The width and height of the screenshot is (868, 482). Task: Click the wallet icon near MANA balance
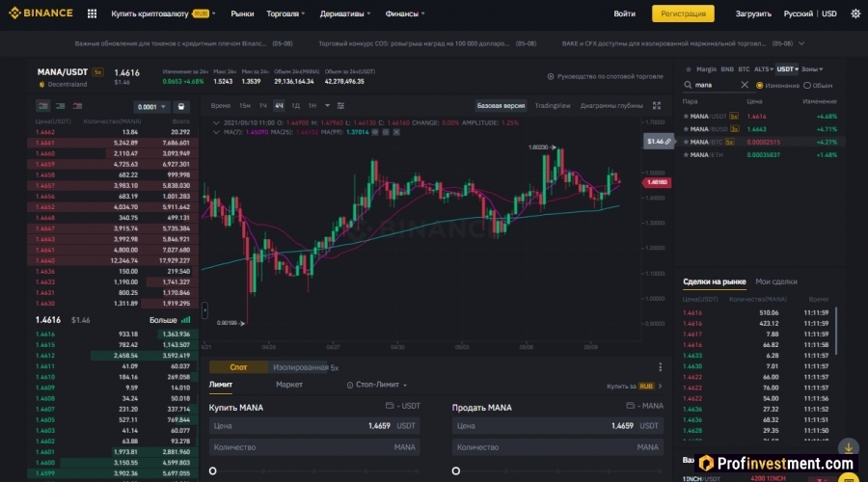[630, 406]
